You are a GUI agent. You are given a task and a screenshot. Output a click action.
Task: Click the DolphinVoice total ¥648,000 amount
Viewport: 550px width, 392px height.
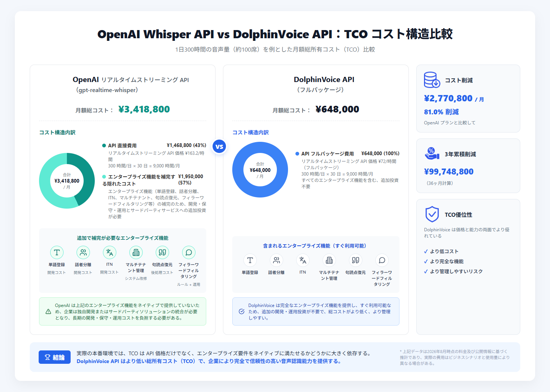(x=337, y=109)
